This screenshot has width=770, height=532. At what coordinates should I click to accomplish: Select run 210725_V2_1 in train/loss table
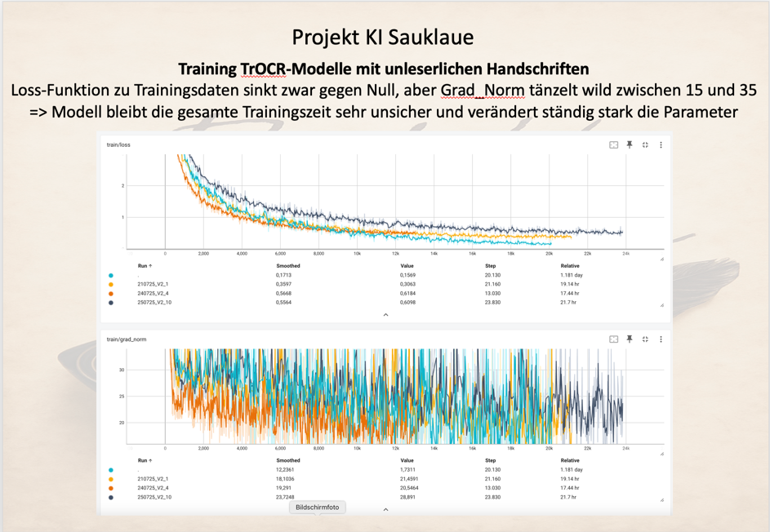(153, 284)
